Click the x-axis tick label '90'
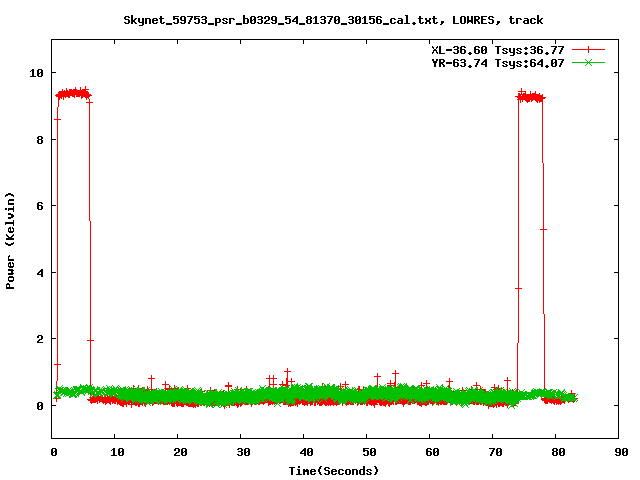 click(621, 452)
